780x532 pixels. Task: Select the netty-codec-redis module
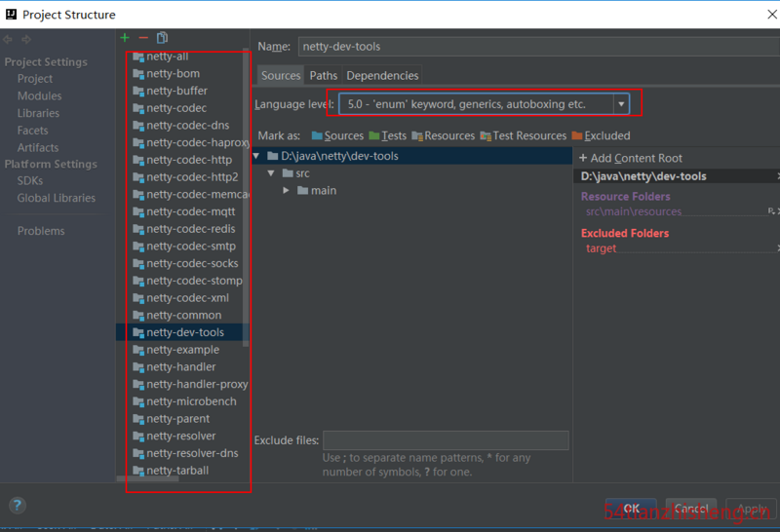184,229
